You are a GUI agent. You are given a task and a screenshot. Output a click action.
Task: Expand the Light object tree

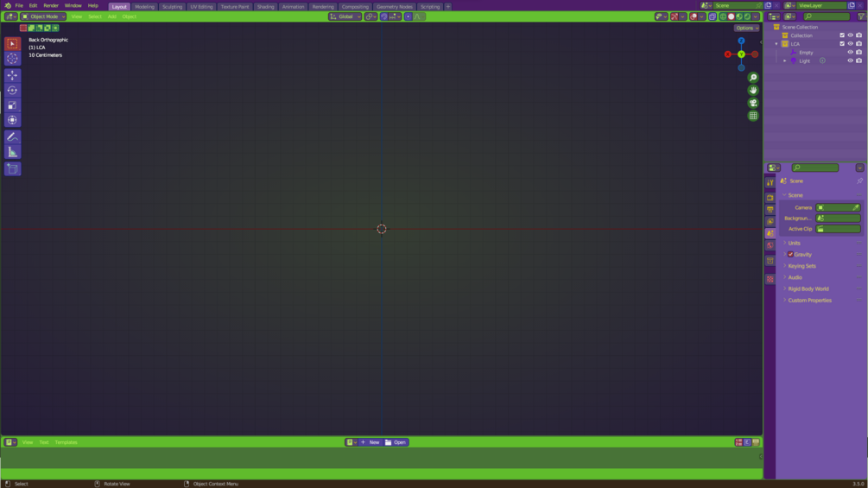click(x=784, y=60)
